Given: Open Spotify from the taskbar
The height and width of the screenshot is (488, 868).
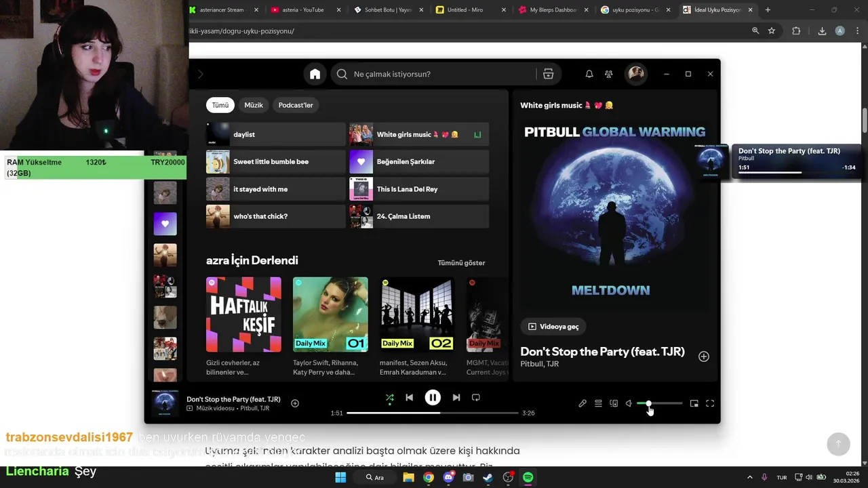Looking at the screenshot, I should (528, 477).
